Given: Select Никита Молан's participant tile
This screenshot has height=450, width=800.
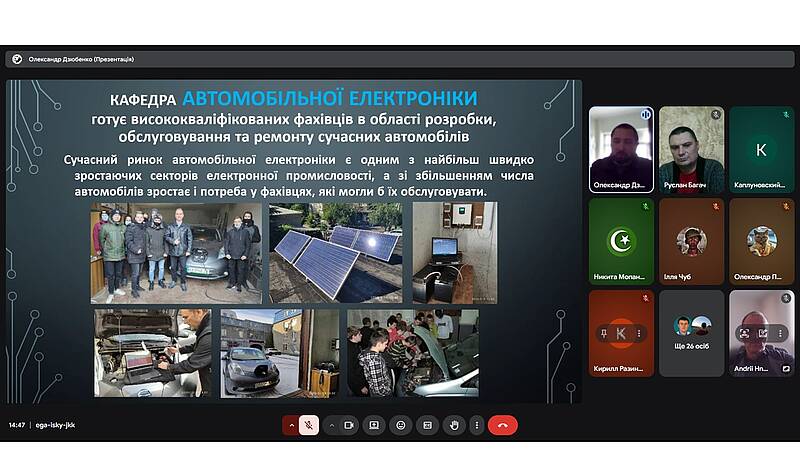Looking at the screenshot, I should (x=621, y=241).
